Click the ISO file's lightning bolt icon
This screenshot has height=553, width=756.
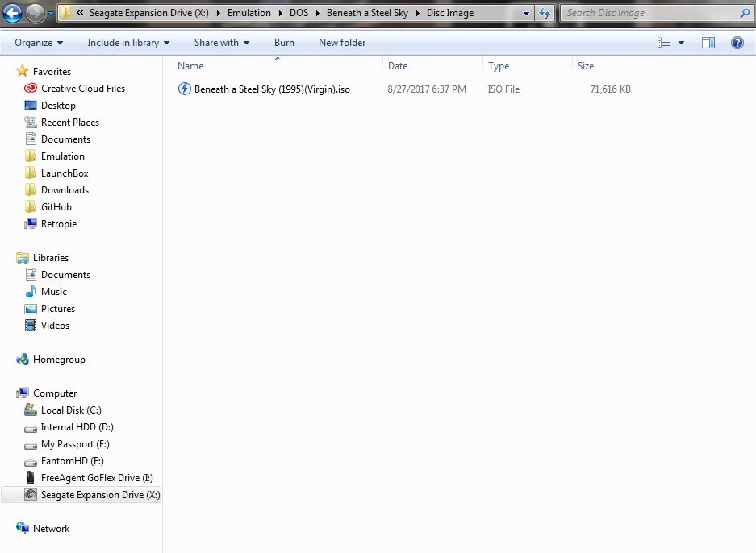(x=184, y=89)
